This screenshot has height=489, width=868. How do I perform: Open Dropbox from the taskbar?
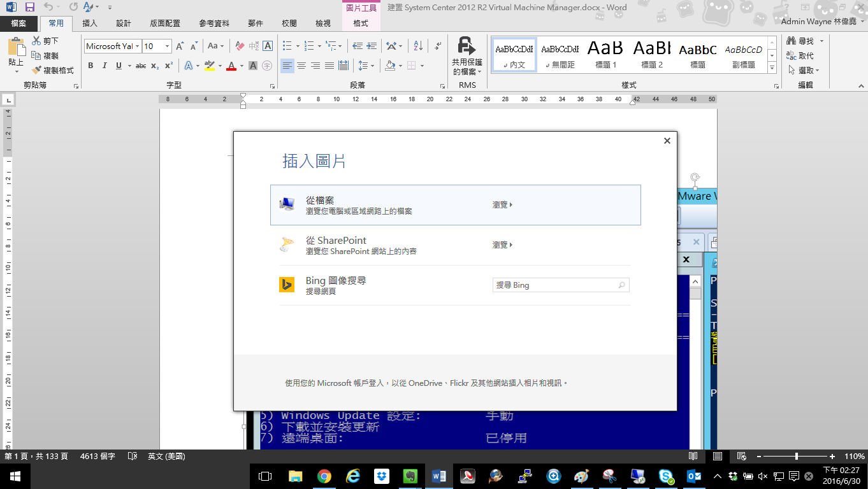(382, 476)
